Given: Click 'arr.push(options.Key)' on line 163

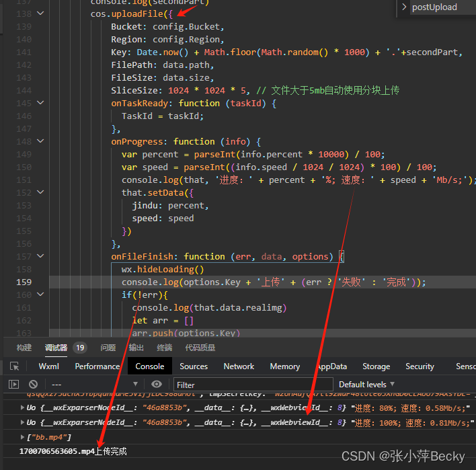Looking at the screenshot, I should [x=186, y=333].
